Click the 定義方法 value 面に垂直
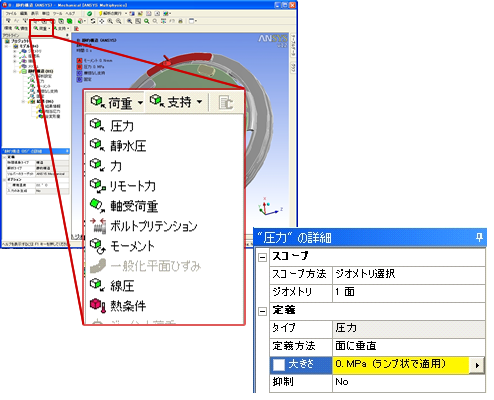Screen dimensions: 494x400 pyautogui.click(x=356, y=346)
